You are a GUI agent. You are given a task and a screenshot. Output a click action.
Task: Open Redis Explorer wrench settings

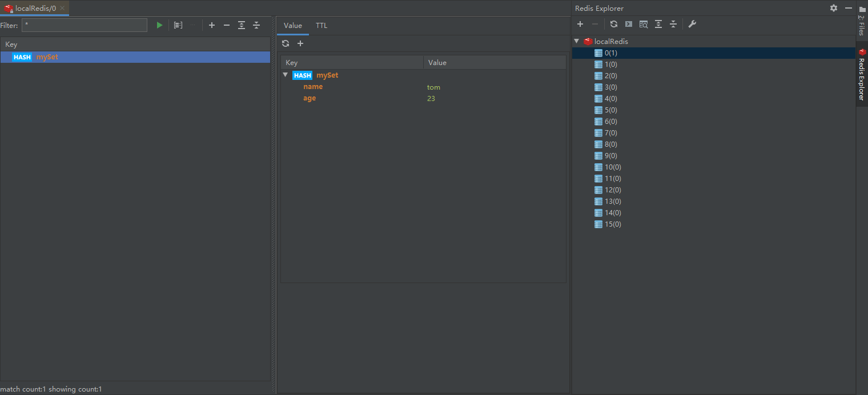click(692, 24)
